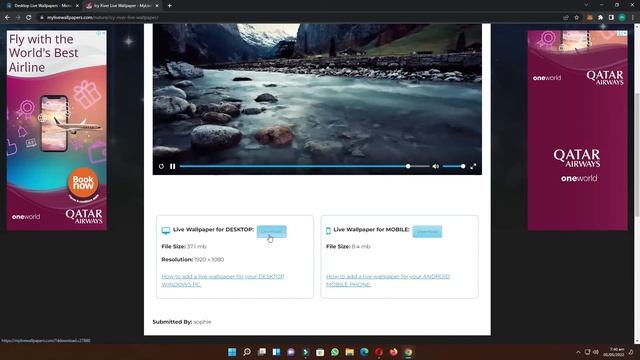
Task: Close the Icy River Live Wallpaper tab
Action: [x=157, y=6]
